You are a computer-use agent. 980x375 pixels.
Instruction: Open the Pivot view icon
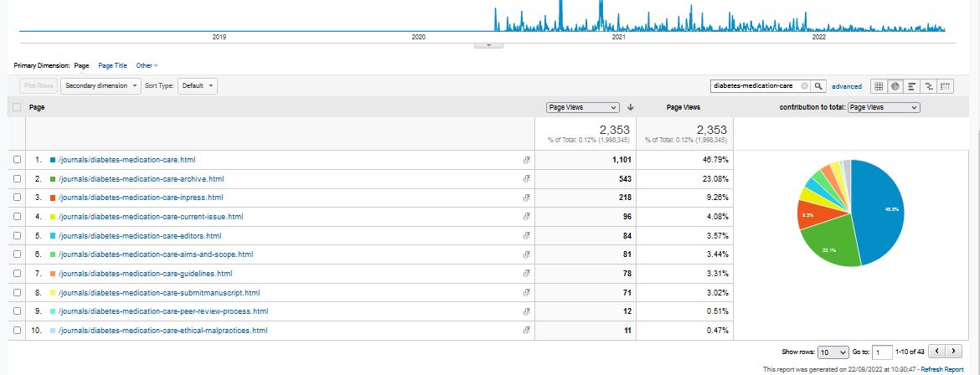(946, 86)
